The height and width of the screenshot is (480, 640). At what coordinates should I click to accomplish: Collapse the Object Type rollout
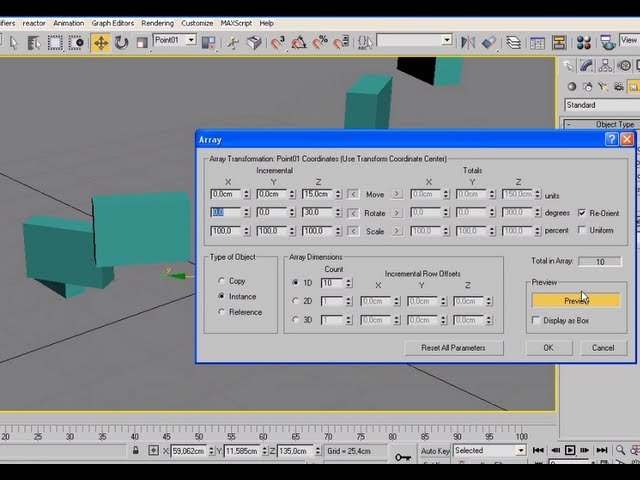tap(602, 124)
